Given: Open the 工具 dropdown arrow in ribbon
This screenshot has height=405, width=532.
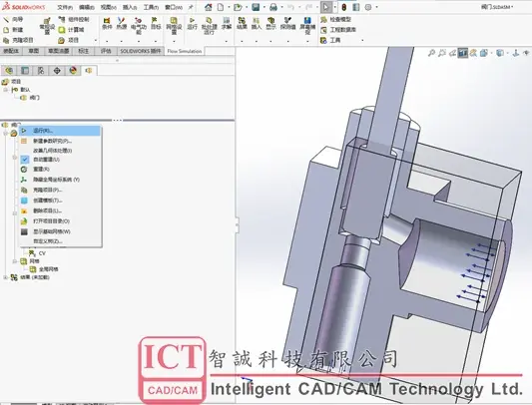Looking at the screenshot, I should pyautogui.click(x=362, y=40).
